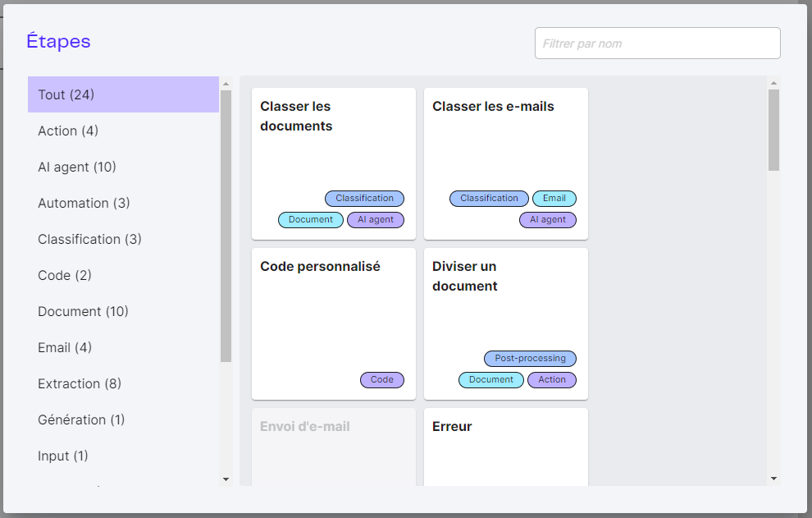
Task: Click the 'Post-processing' tag on Diviser card
Action: pos(530,359)
